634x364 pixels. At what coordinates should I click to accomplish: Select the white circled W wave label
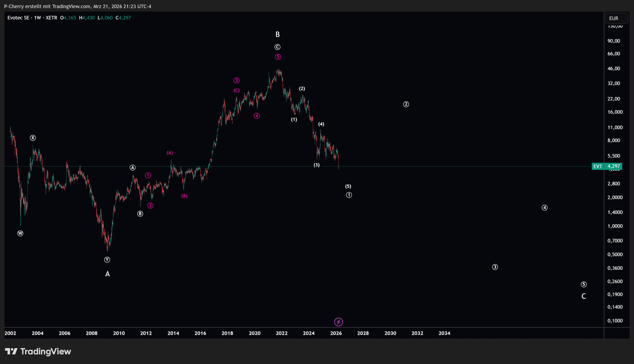pyautogui.click(x=20, y=233)
